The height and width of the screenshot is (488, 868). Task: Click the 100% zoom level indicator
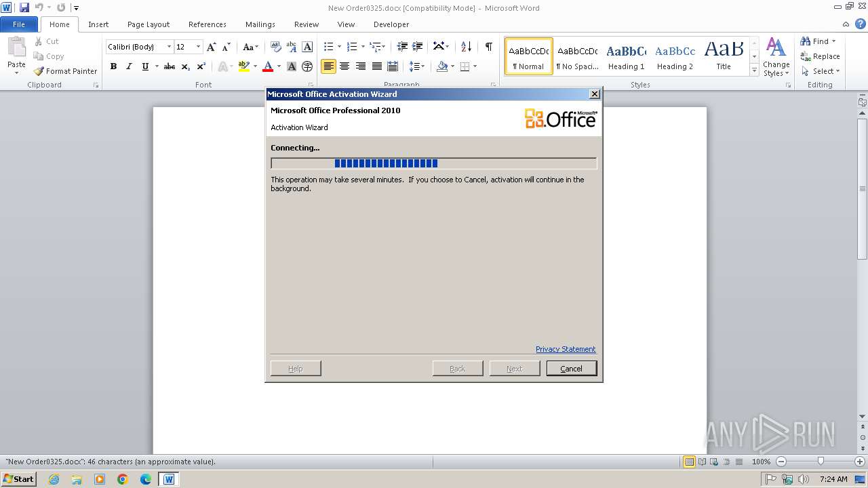point(761,462)
